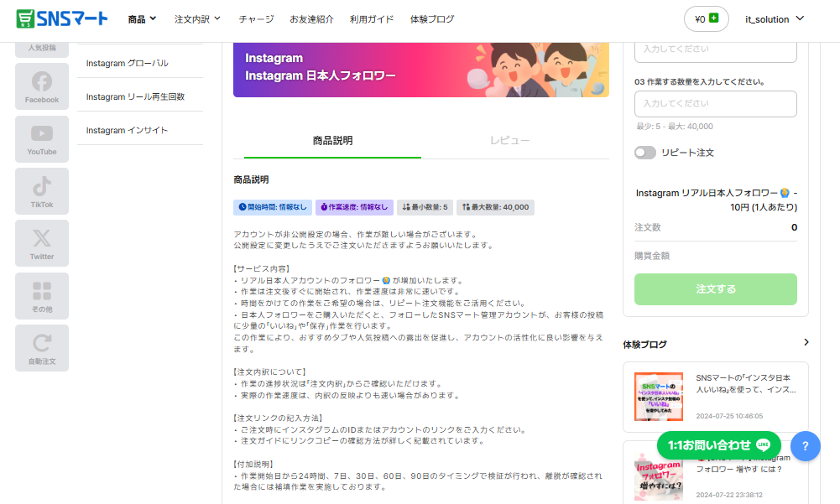This screenshot has width=840, height=504.
Task: Click the green 注文する button
Action: click(x=715, y=289)
